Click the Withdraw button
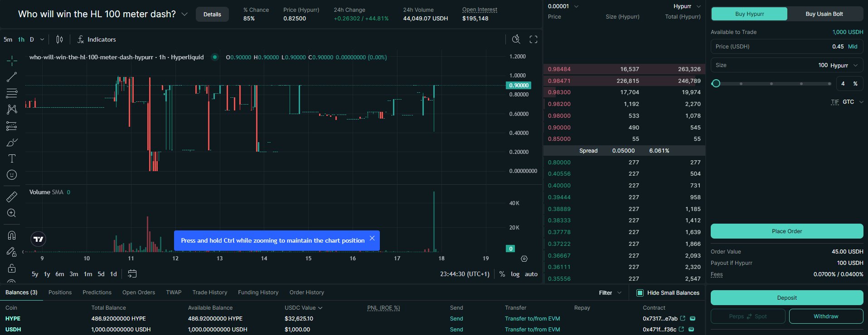Screen dimensions: 868x335 point(826,316)
